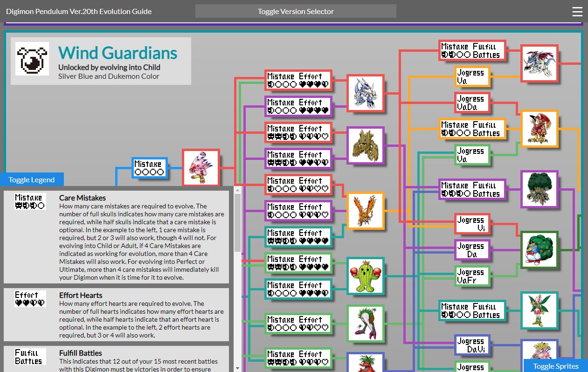Select the red Jogress Vi box
The width and height of the screenshot is (588, 372).
click(472, 224)
